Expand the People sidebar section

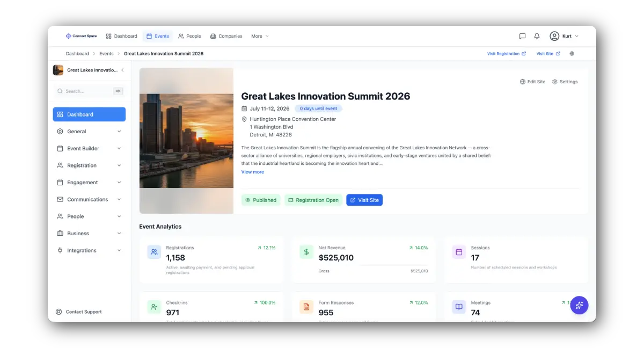(89, 216)
